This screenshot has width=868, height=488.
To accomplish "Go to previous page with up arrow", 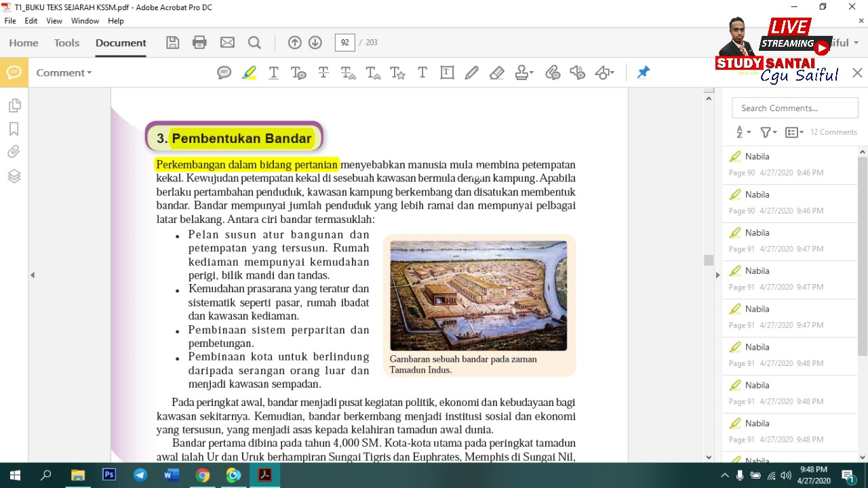I will click(294, 43).
